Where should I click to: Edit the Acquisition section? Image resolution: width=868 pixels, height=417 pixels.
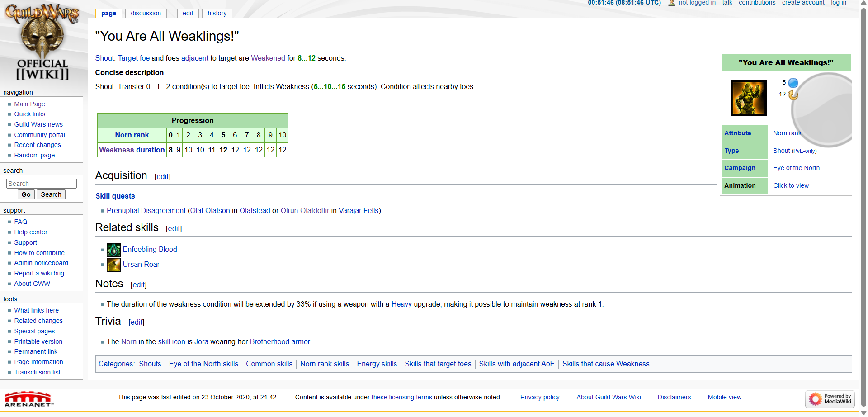click(x=163, y=177)
